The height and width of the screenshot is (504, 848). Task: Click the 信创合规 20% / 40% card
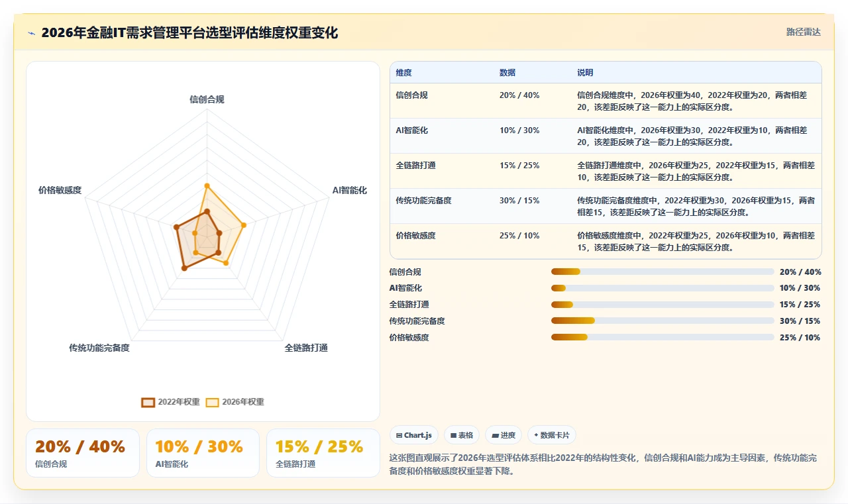(83, 453)
